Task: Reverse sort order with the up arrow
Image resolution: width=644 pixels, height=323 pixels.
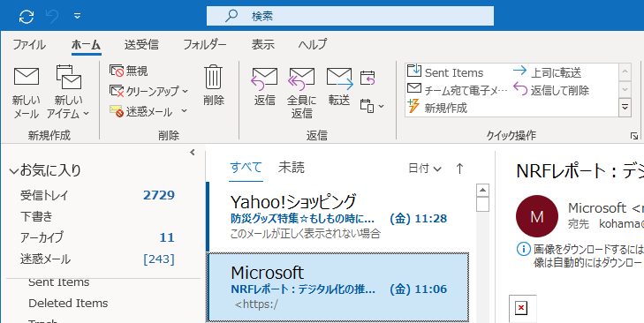Action: point(459,169)
